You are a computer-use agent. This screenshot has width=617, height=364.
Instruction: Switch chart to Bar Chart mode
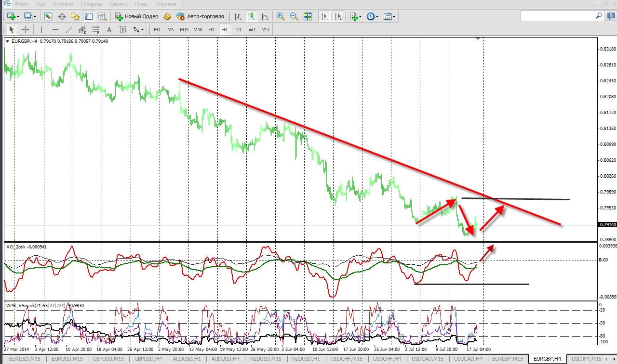tap(238, 16)
